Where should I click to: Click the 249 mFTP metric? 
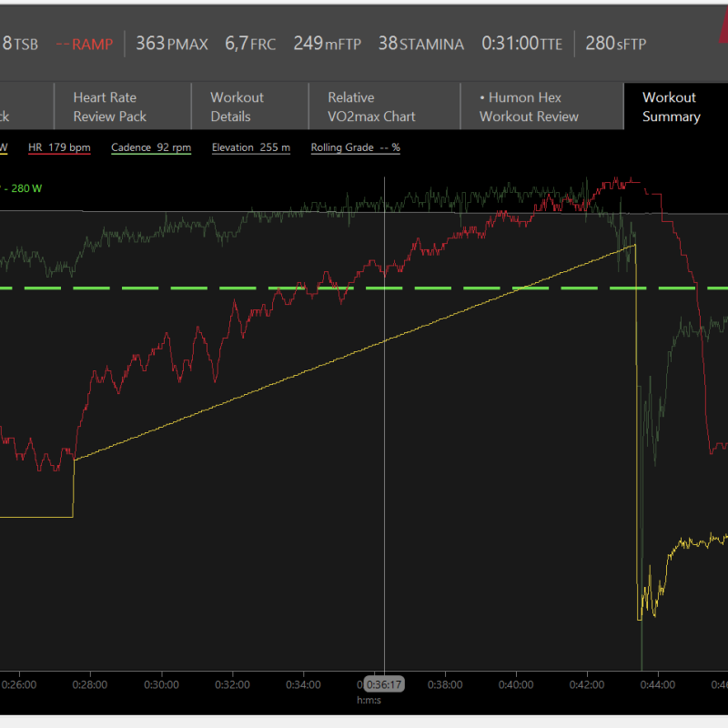click(x=328, y=44)
